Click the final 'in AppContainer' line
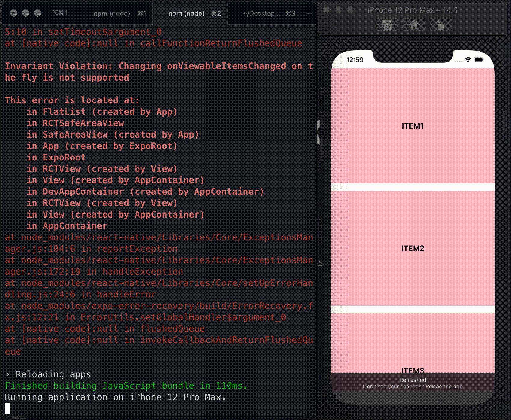511x420 pixels. click(x=67, y=226)
